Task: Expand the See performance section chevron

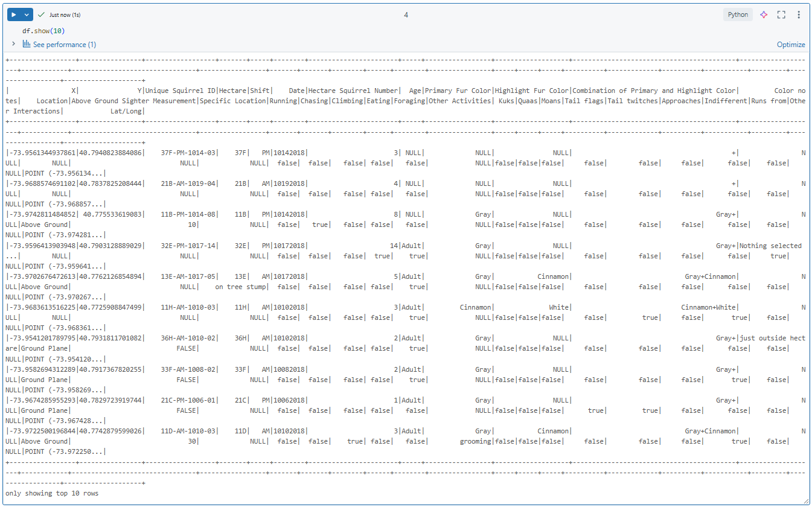Action: (x=13, y=44)
